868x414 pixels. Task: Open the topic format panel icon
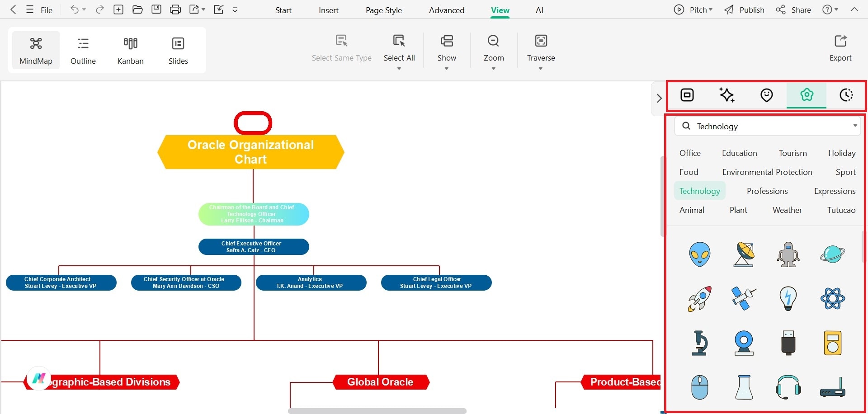(687, 95)
